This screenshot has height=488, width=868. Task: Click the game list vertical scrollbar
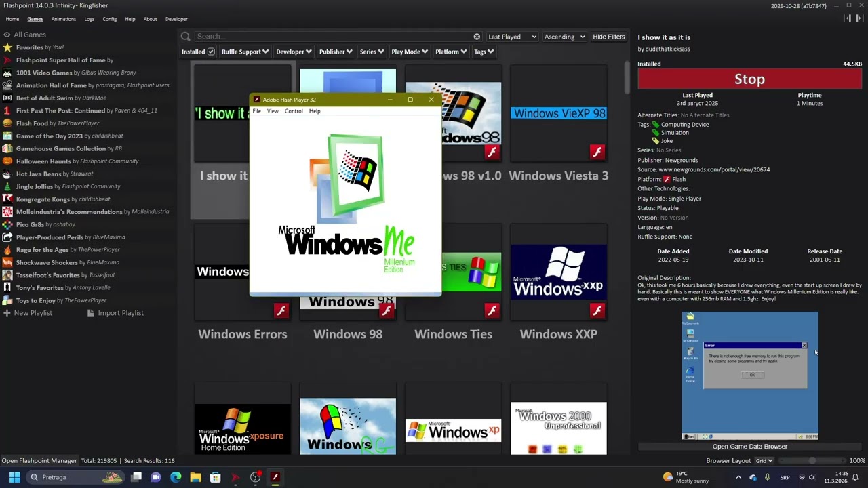tap(627, 78)
